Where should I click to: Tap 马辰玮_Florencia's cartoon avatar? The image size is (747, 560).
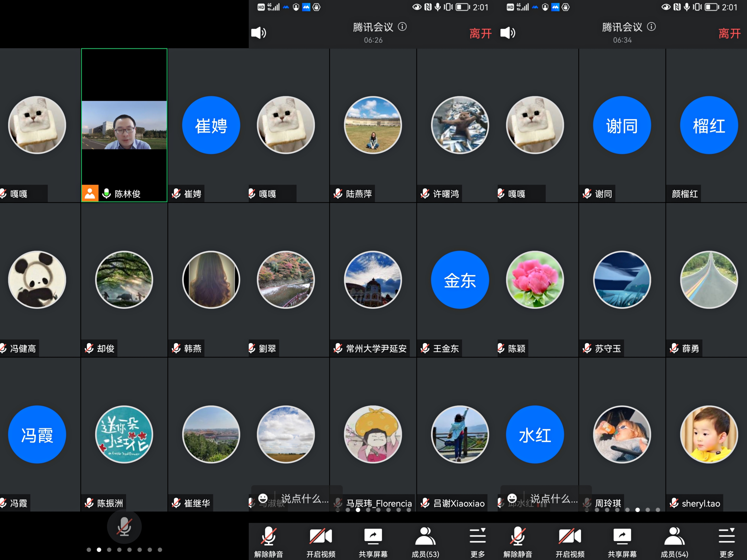(373, 434)
